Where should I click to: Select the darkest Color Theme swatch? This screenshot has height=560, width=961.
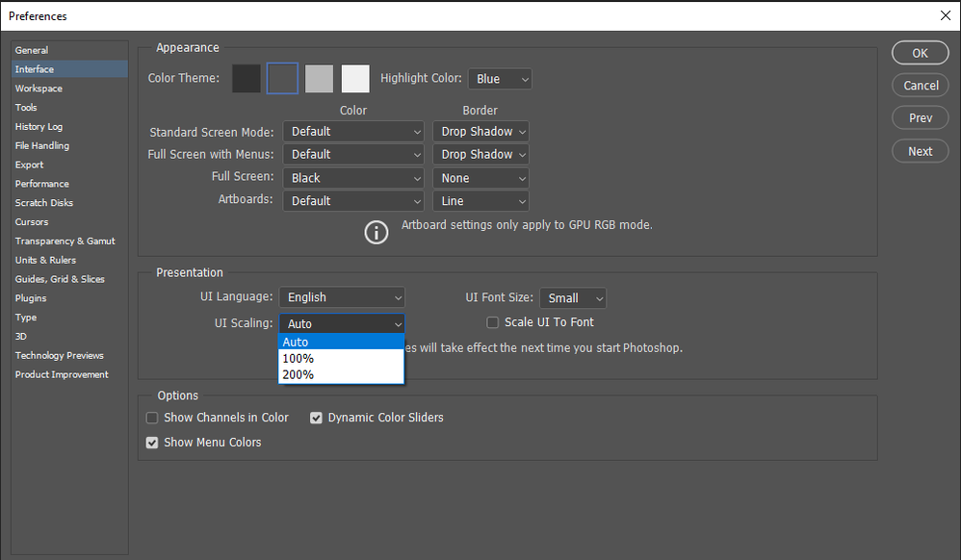coord(247,78)
